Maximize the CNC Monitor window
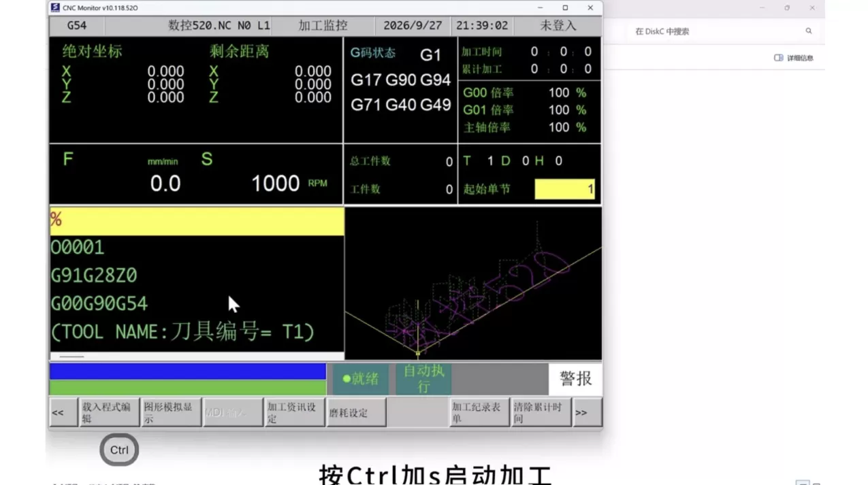This screenshot has height=485, width=868. tap(565, 7)
